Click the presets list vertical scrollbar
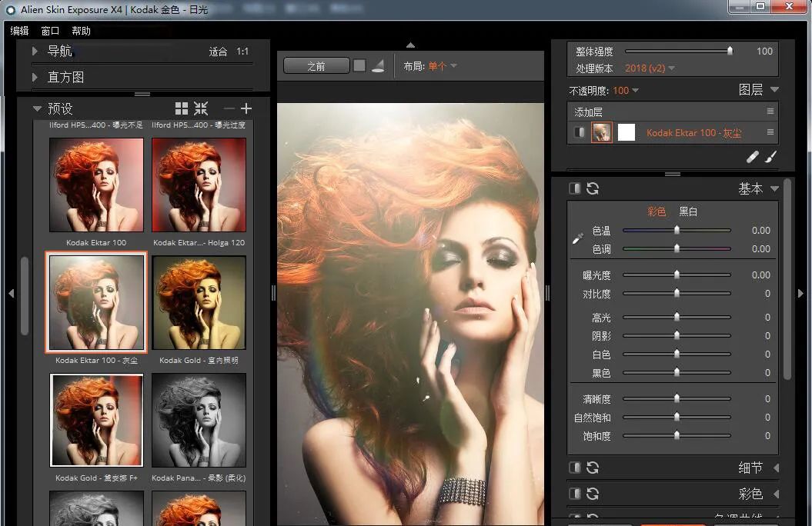Viewport: 812px width, 526px height. 25,296
